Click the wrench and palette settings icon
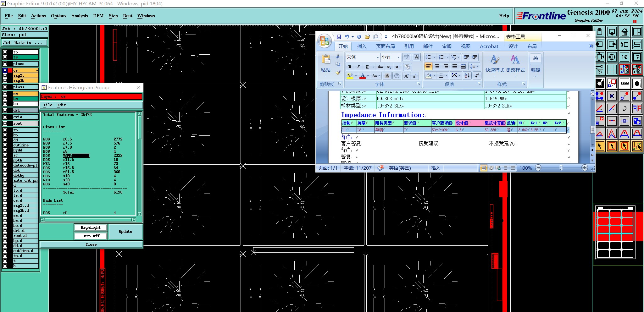 (x=599, y=69)
